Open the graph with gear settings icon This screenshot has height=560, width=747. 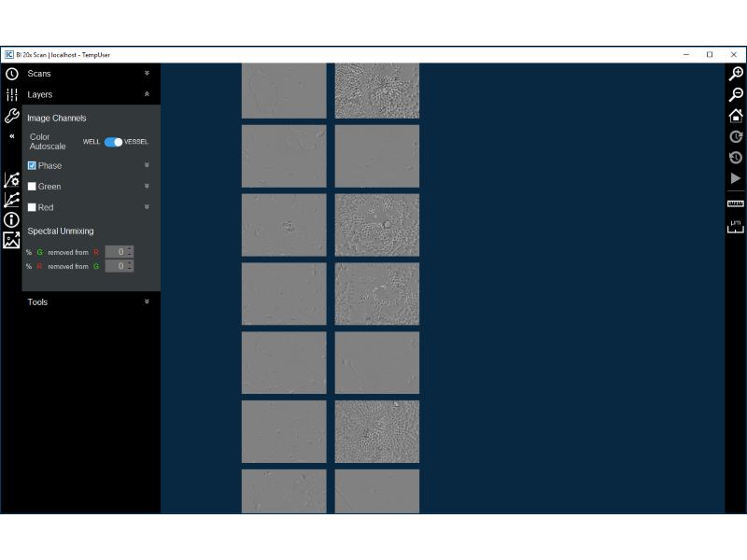coord(12,179)
